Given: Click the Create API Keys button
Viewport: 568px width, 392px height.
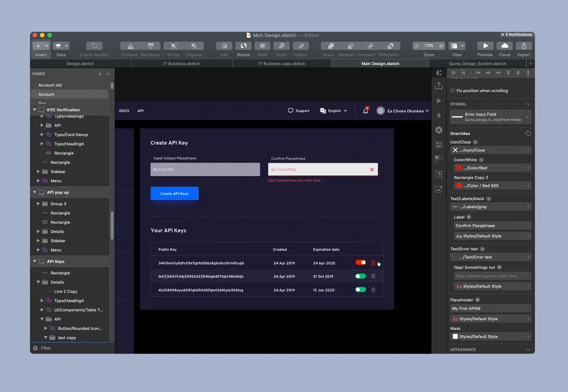Looking at the screenshot, I should click(174, 193).
